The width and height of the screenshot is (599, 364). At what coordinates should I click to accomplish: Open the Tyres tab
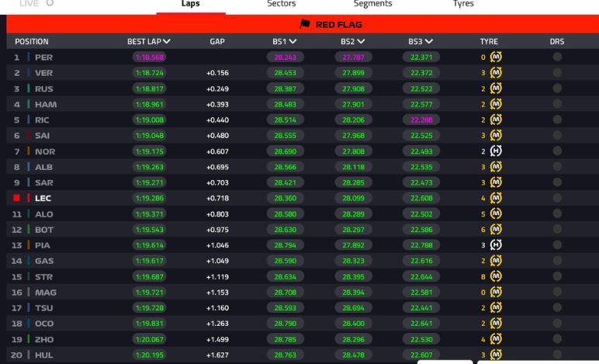click(463, 4)
